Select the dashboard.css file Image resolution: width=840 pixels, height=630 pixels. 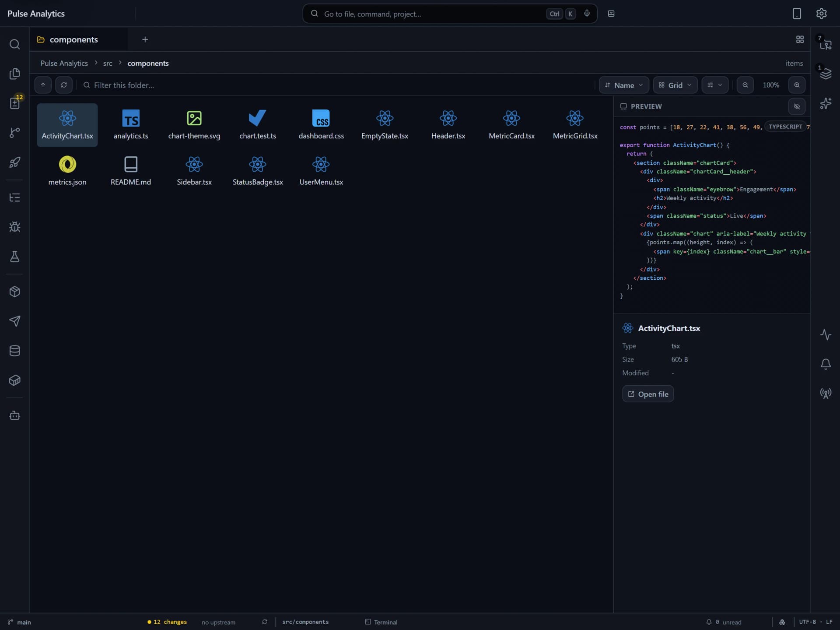(x=321, y=125)
